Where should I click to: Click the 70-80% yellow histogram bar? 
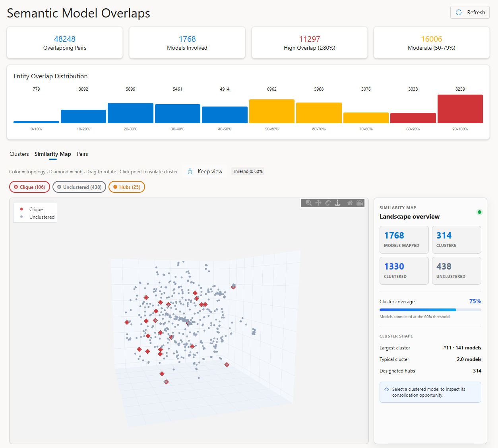click(x=366, y=118)
